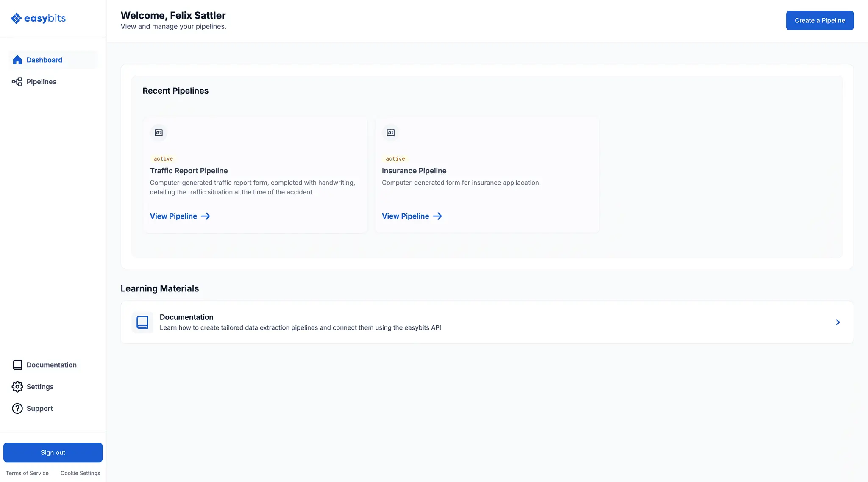Click the book icon in Learning Materials
Image resolution: width=868 pixels, height=482 pixels.
pos(142,322)
